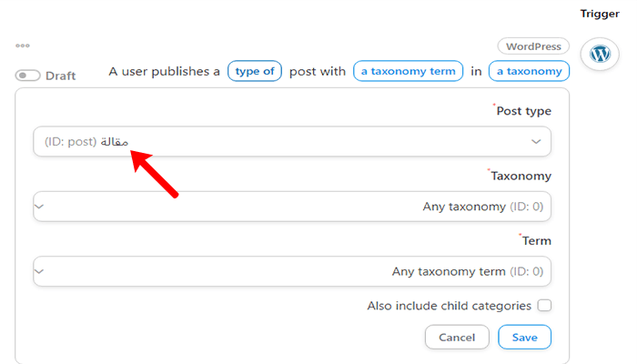The height and width of the screenshot is (364, 637).
Task: Click the WordPress integration badge
Action: (x=533, y=45)
